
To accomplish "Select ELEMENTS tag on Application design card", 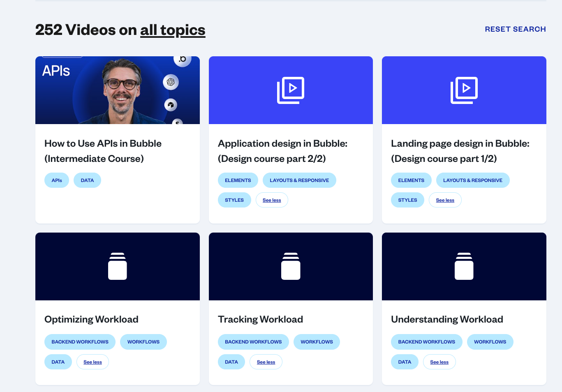I will (238, 180).
